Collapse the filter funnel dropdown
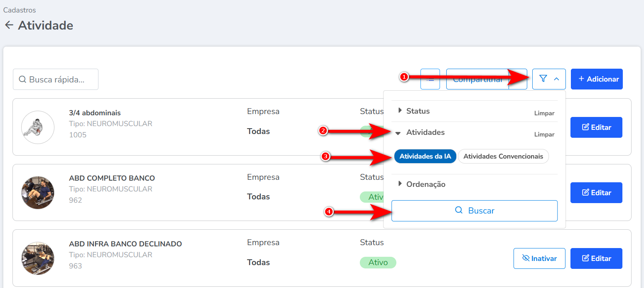Image resolution: width=644 pixels, height=288 pixels. (x=548, y=79)
